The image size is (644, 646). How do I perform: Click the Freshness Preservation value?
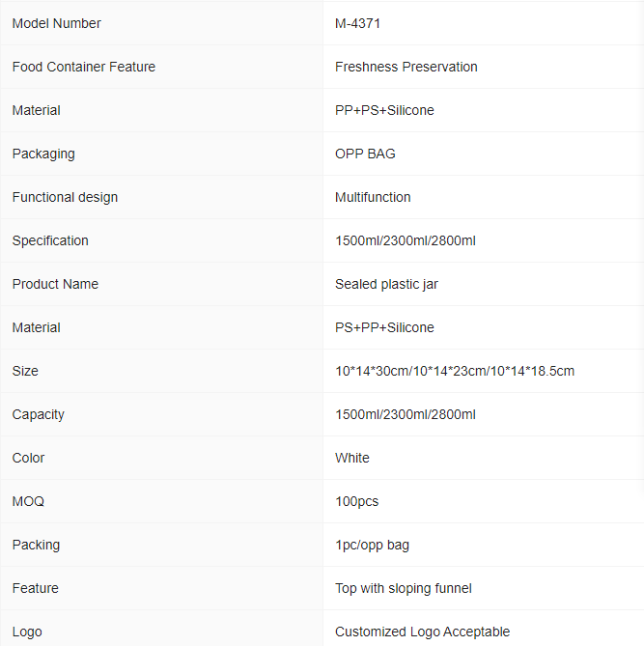click(x=406, y=67)
